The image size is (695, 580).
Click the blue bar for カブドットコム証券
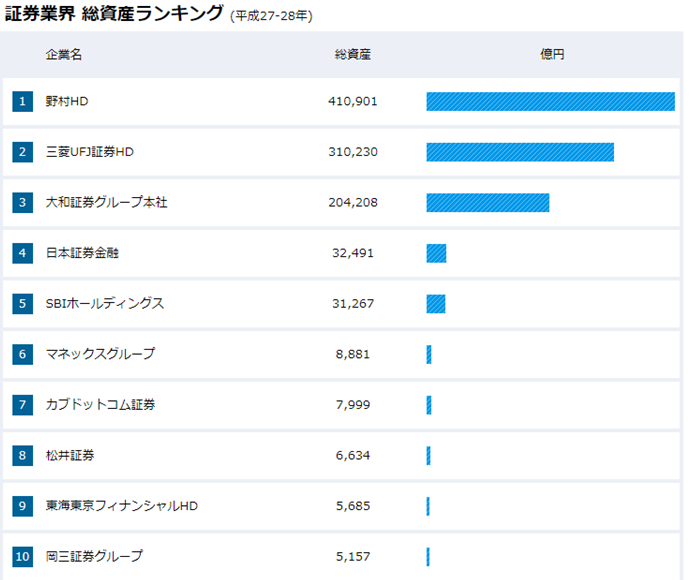click(x=429, y=405)
